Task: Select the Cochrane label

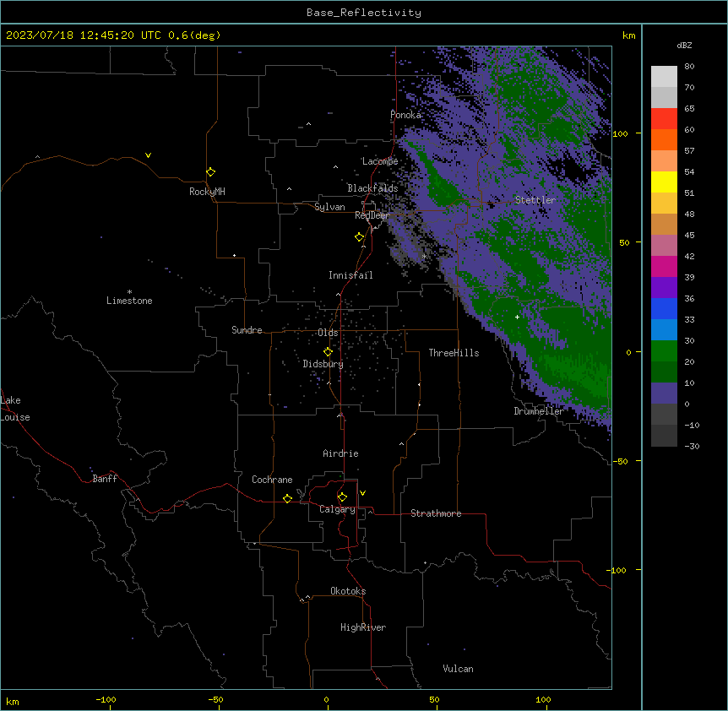Action: [x=272, y=480]
